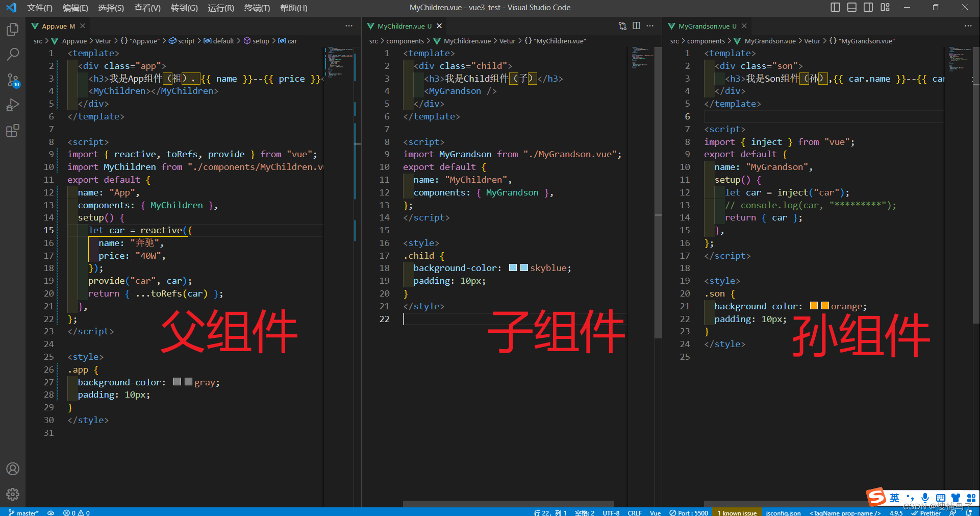This screenshot has width=980, height=516.
Task: Select the MyGrandson.vue editor tab
Action: pyautogui.click(x=708, y=26)
